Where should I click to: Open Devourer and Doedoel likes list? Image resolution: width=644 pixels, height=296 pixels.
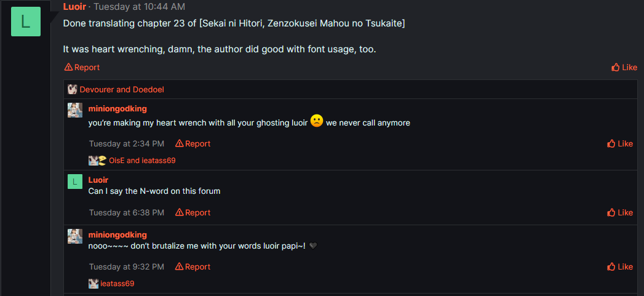121,89
